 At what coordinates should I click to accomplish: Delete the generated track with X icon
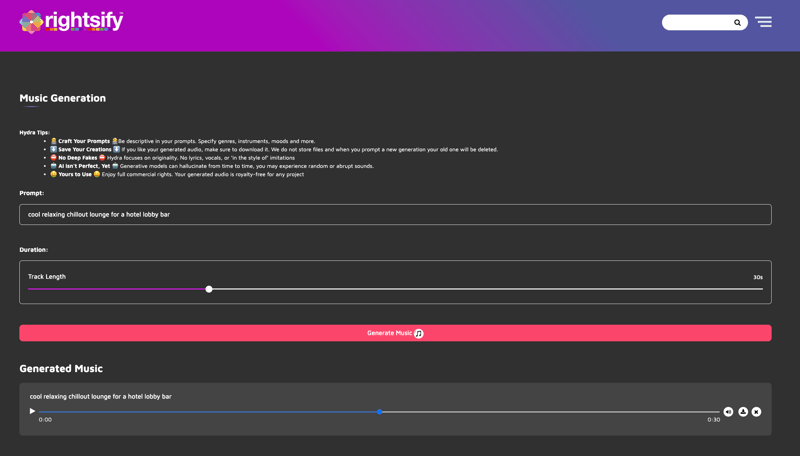756,412
